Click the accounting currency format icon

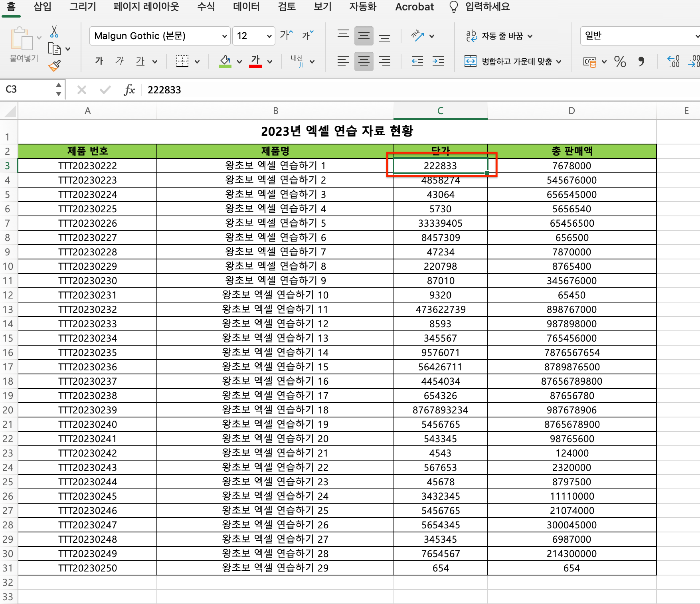click(x=589, y=62)
